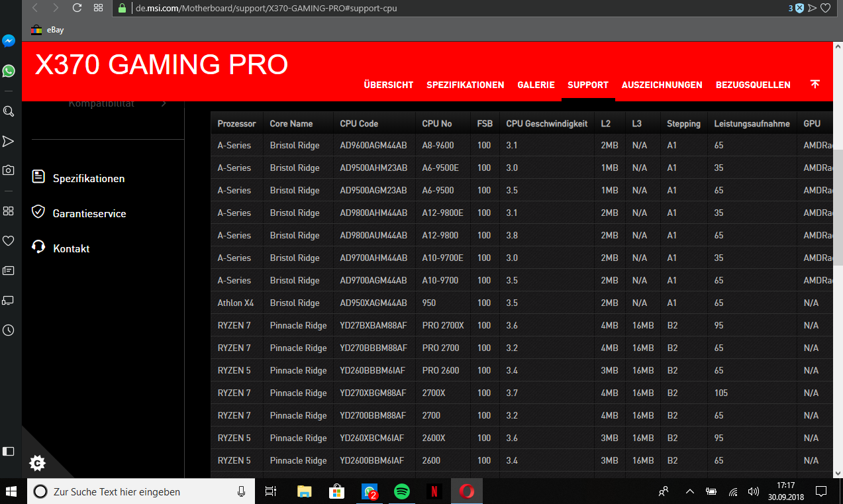Open the SPEZIFIKATIONEN tab

[466, 85]
